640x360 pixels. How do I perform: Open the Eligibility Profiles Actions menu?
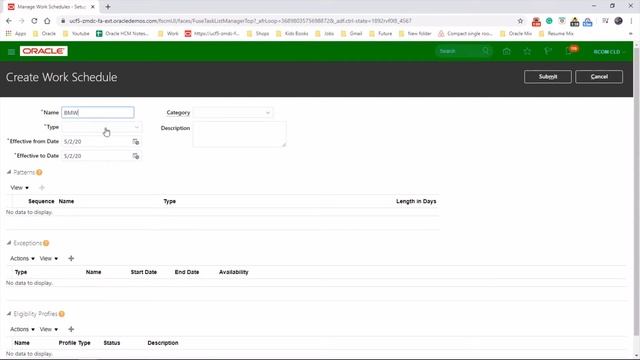tap(22, 329)
